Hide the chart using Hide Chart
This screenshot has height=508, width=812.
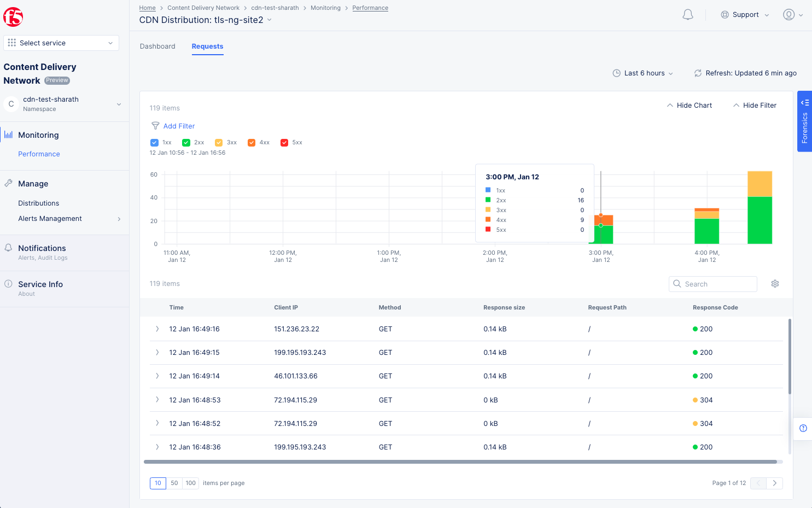tap(689, 105)
